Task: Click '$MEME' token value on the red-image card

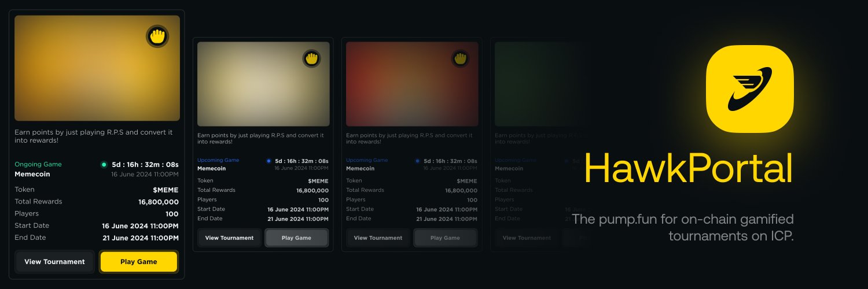Action: [x=467, y=181]
